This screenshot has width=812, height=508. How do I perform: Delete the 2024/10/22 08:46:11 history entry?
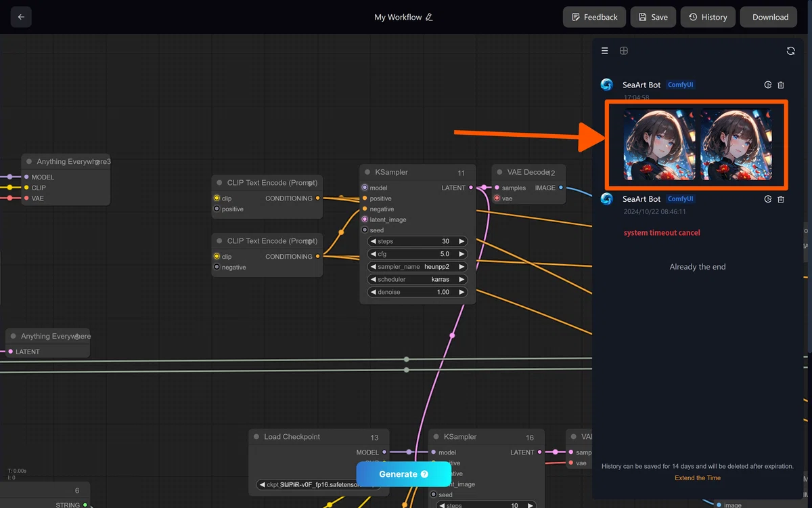(781, 199)
